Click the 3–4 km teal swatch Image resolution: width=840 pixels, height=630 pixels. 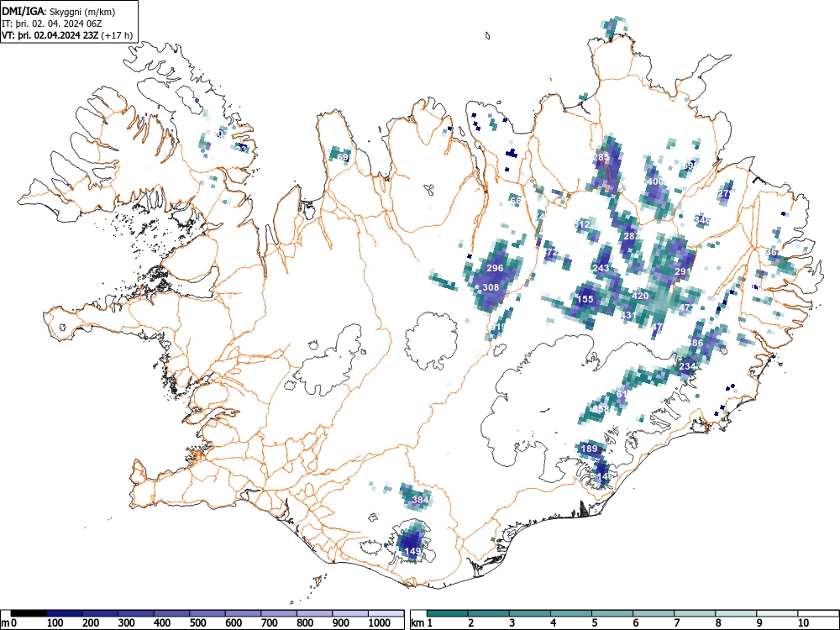[530, 613]
